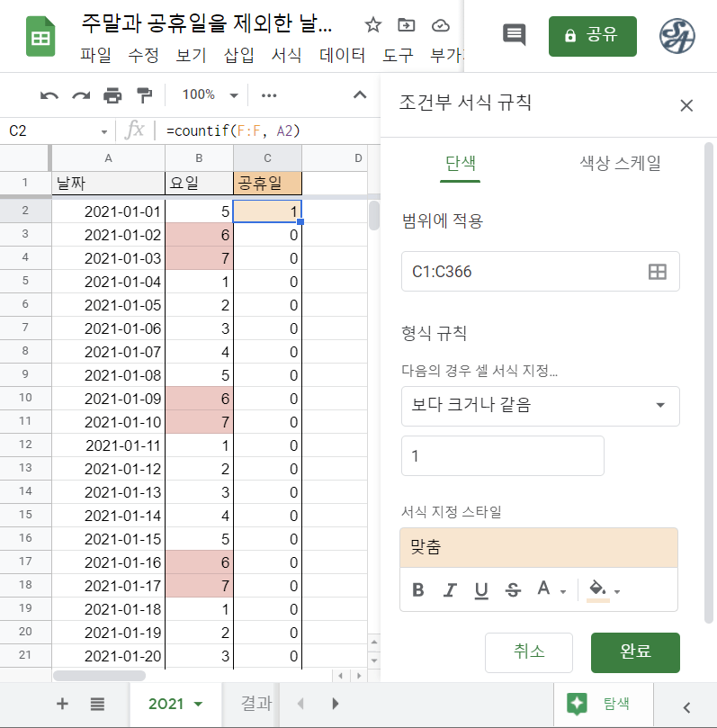Show all sheets list icon

point(97,704)
